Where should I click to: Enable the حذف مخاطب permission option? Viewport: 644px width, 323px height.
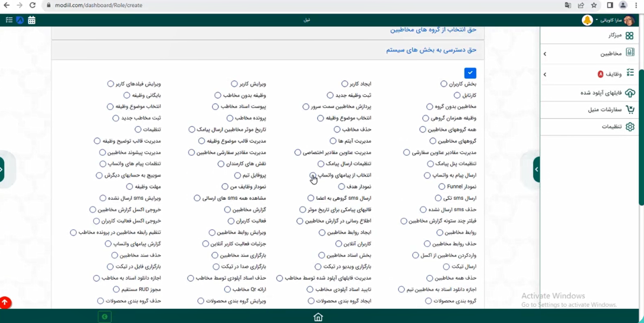(x=337, y=130)
